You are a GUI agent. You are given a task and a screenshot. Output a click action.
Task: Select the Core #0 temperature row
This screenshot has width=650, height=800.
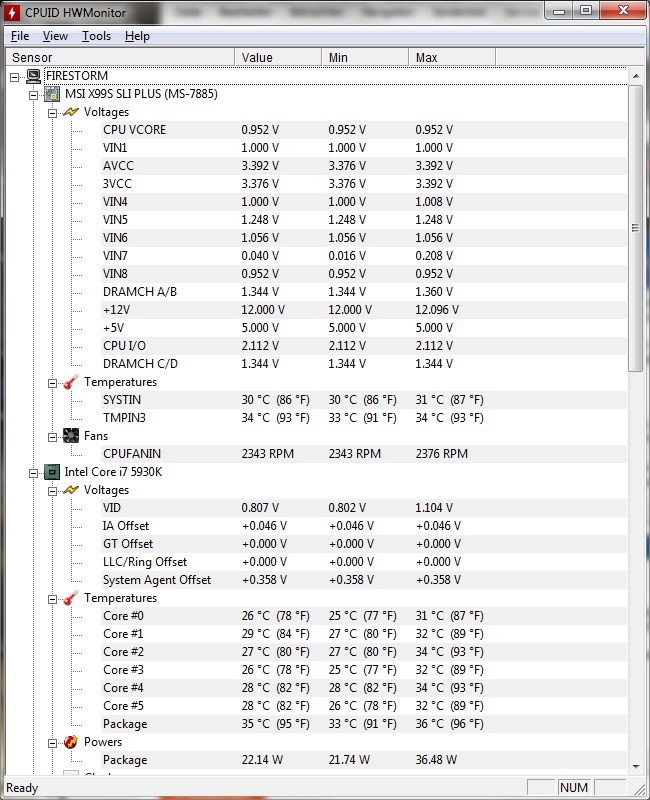364,616
